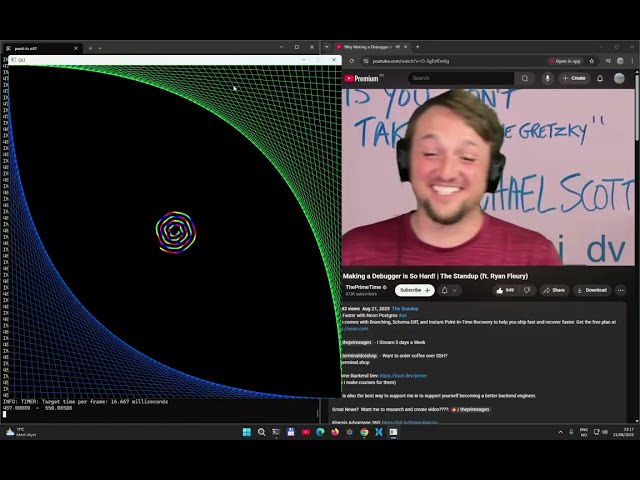Bookmark this page with the star icon
The height and width of the screenshot is (480, 640).
[x=591, y=61]
